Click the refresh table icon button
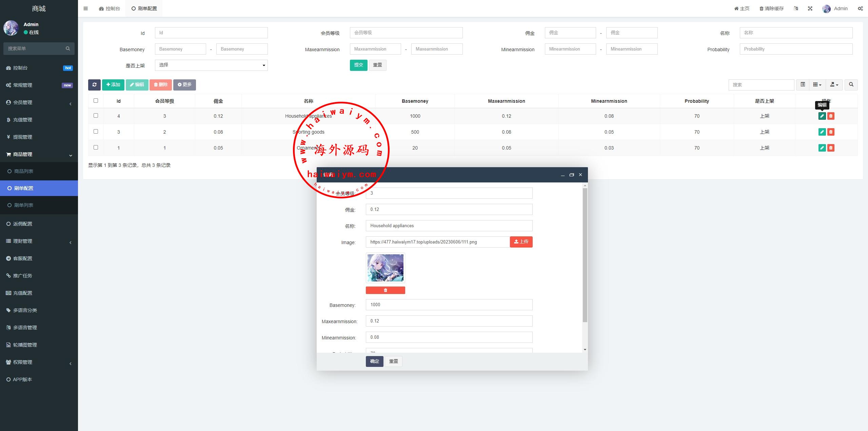The height and width of the screenshot is (431, 868). [x=94, y=85]
